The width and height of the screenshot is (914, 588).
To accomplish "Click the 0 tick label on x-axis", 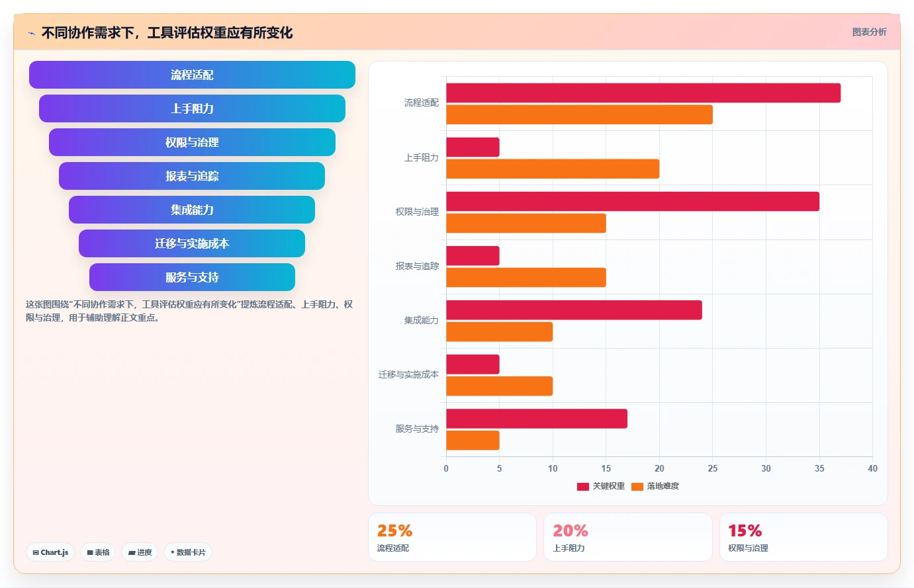I will point(446,468).
